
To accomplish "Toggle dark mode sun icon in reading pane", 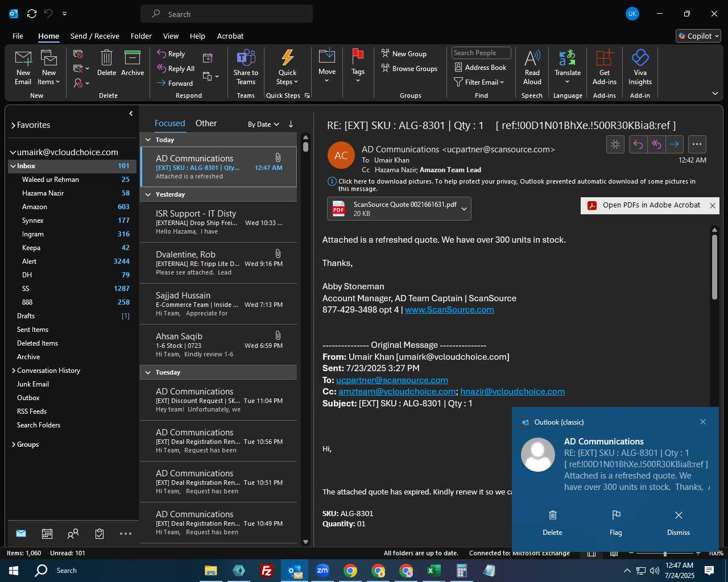I will (615, 144).
